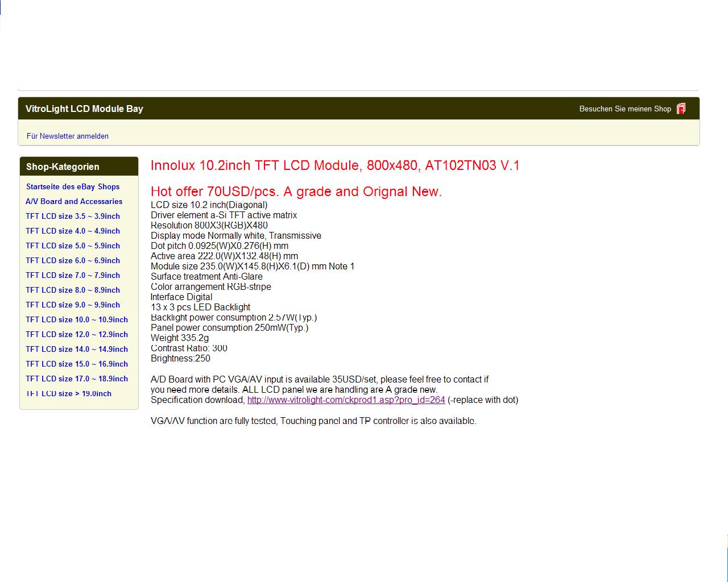Select category TFT LCD size 9.0 ~ 9.9inch
This screenshot has height=582, width=728.
(x=73, y=305)
